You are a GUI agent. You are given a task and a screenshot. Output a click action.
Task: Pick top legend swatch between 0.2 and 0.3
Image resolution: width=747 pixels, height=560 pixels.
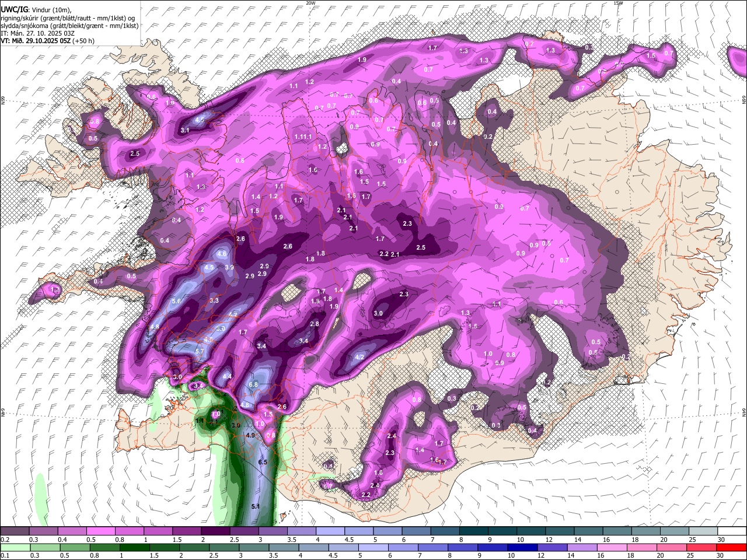[x=15, y=531]
